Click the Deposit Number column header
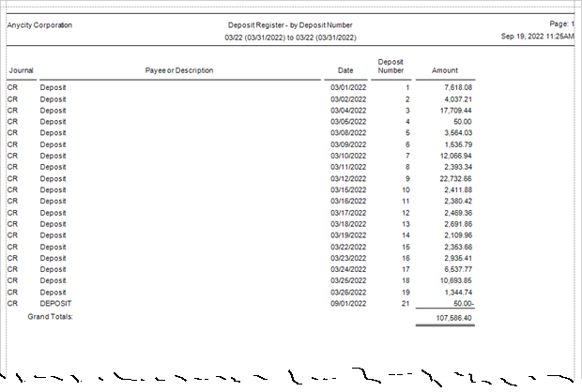The image size is (582, 392). point(391,66)
